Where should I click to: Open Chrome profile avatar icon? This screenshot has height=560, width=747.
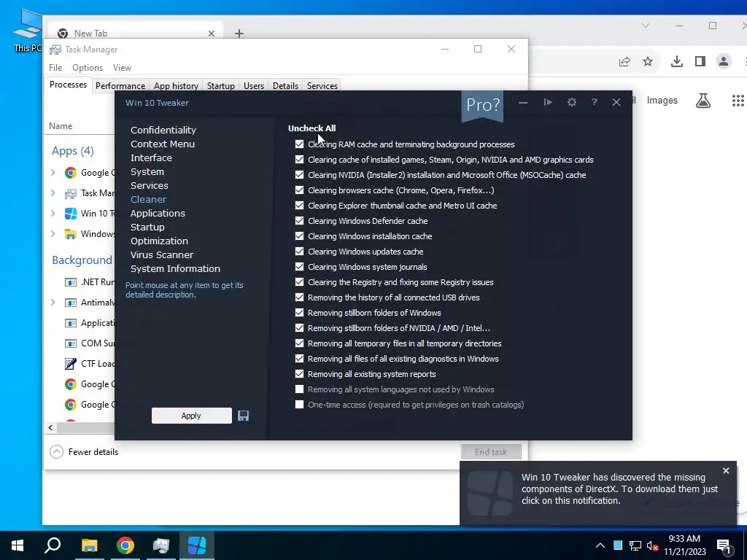[x=724, y=61]
